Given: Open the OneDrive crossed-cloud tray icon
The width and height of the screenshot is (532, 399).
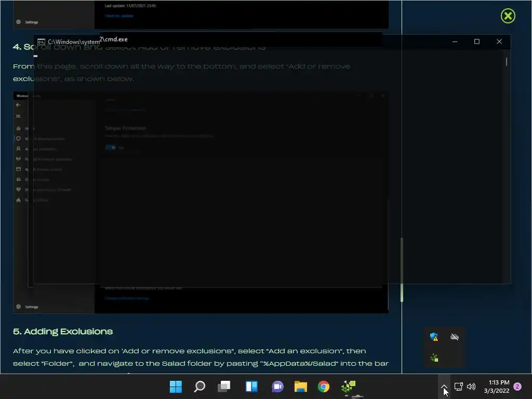Looking at the screenshot, I should (454, 337).
